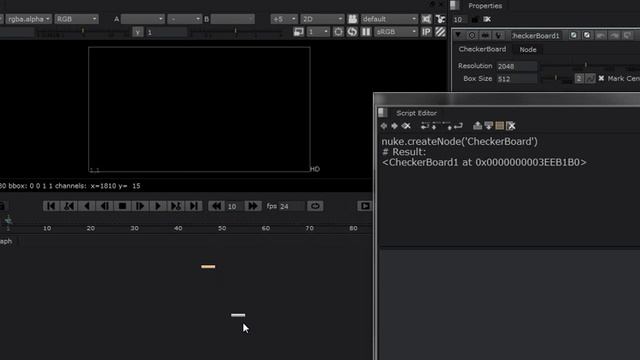640x360 pixels.
Task: Click the gamma value field showing 1
Action: point(166,32)
